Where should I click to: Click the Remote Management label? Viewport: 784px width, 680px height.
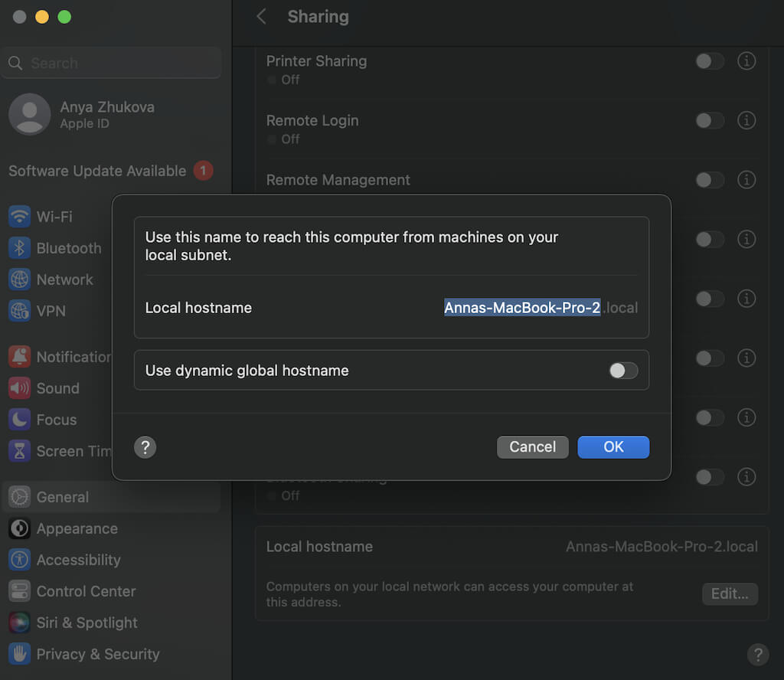338,180
